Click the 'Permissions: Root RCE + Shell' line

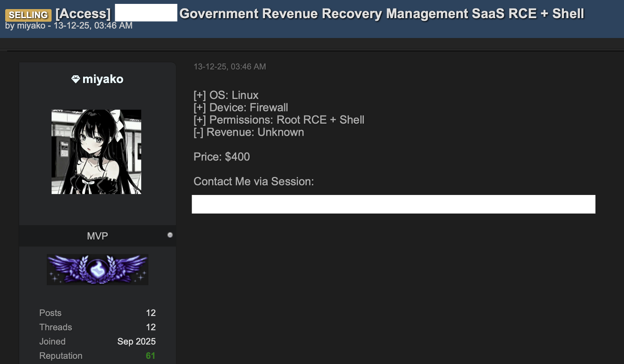tap(279, 120)
